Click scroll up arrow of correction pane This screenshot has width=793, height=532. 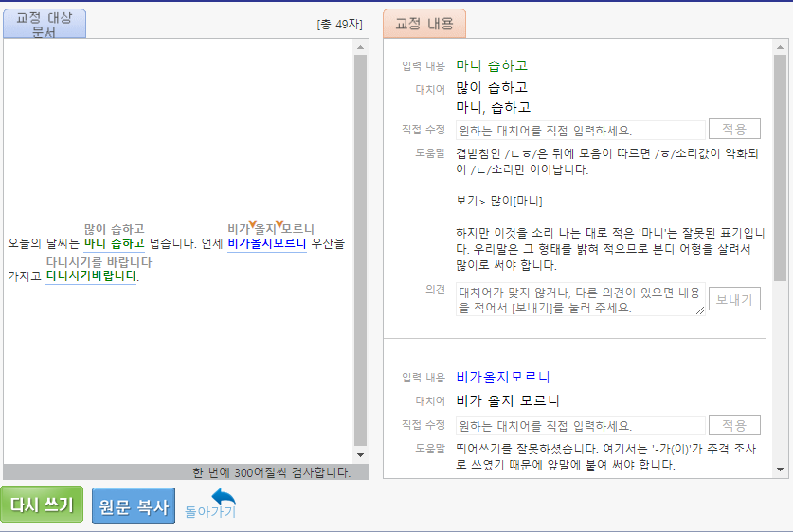[x=780, y=47]
